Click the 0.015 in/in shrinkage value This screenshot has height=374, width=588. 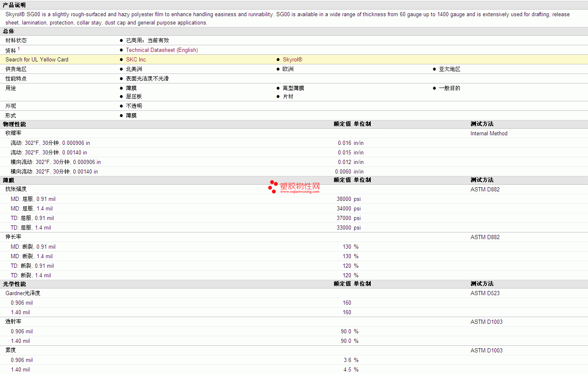coord(351,152)
